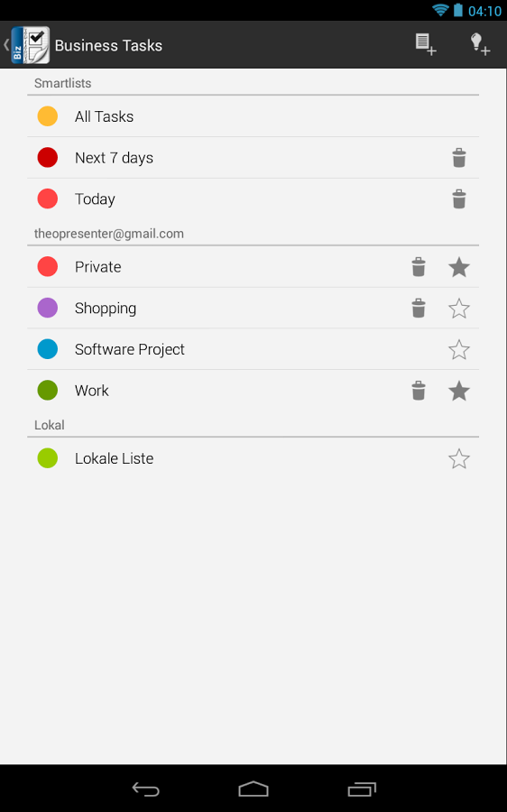Unstar the Private list
Screen dimensions: 507x812
459,267
